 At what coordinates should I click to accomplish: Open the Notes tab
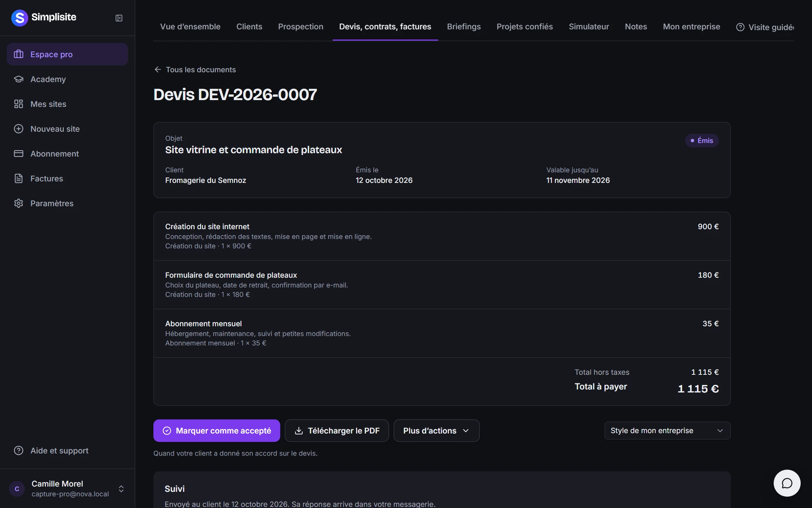(x=636, y=27)
